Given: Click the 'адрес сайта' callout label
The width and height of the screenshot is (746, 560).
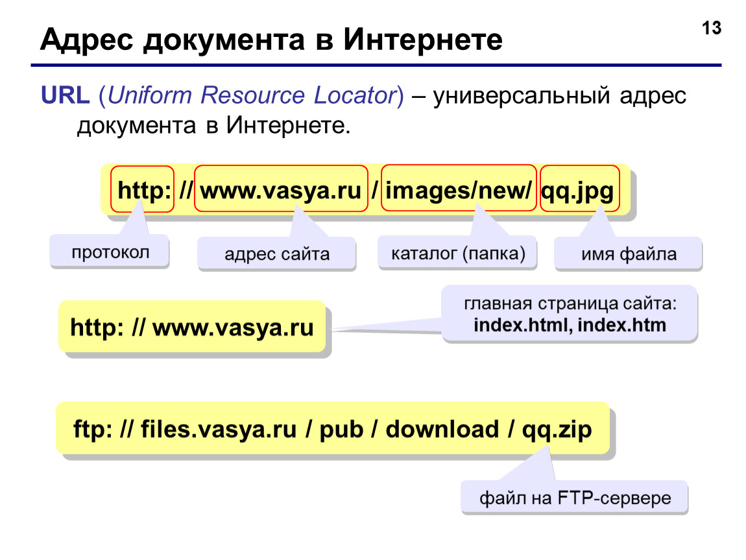Looking at the screenshot, I should tap(277, 253).
